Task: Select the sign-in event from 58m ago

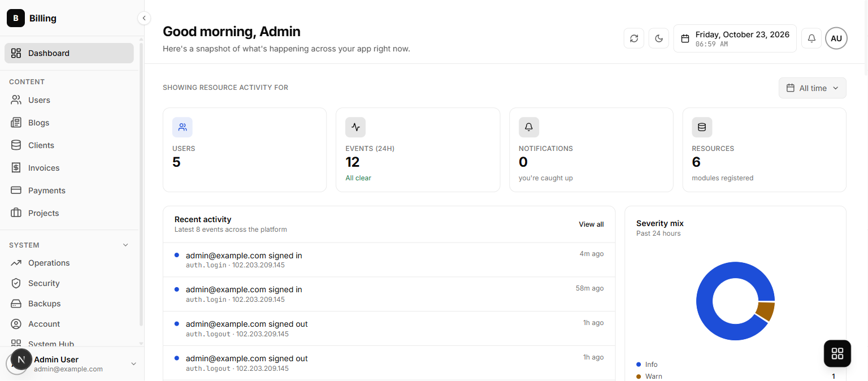Action: point(389,294)
